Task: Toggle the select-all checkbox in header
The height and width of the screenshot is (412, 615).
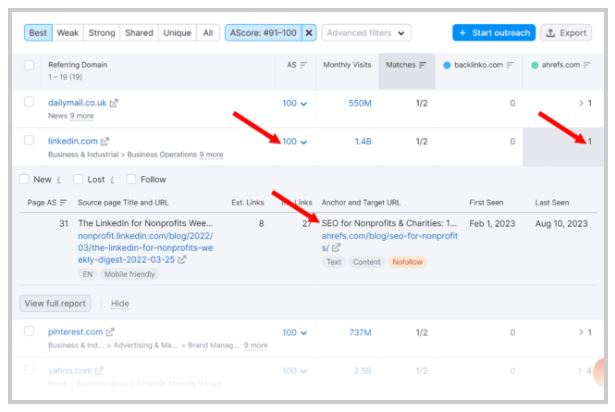Action: [29, 65]
